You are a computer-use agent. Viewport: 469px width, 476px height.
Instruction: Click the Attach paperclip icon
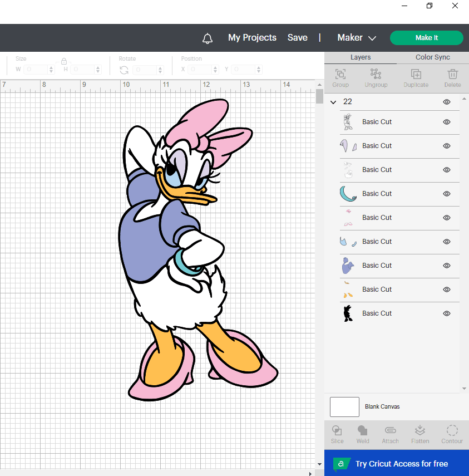pos(390,430)
